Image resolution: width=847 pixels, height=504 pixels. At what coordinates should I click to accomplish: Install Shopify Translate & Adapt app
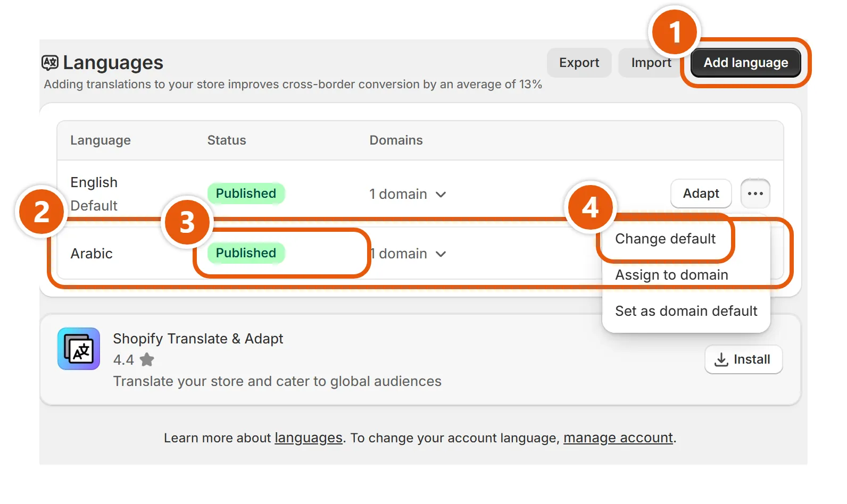pyautogui.click(x=743, y=359)
